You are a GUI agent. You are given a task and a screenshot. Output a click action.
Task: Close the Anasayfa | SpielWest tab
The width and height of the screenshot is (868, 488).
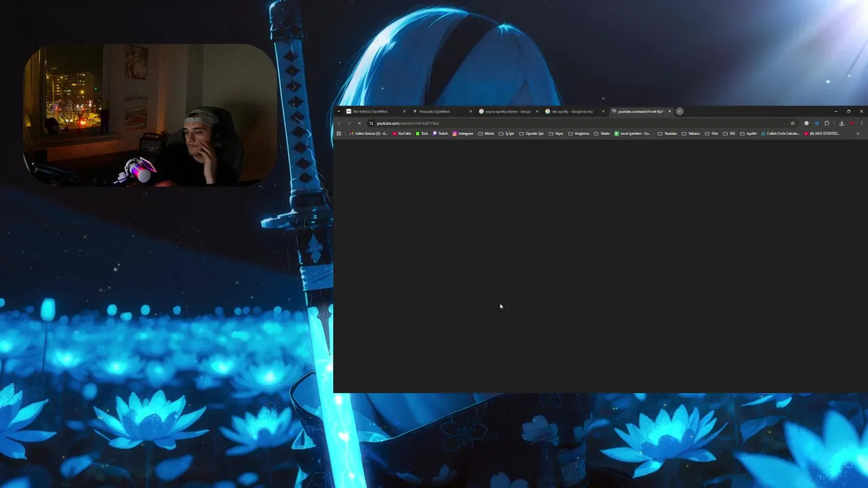tap(471, 111)
